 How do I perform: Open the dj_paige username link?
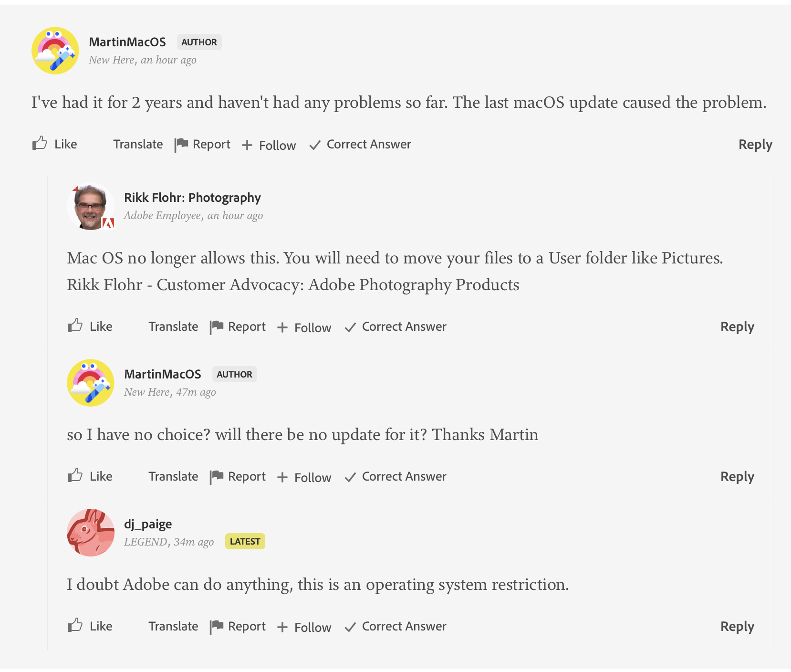[x=148, y=524]
